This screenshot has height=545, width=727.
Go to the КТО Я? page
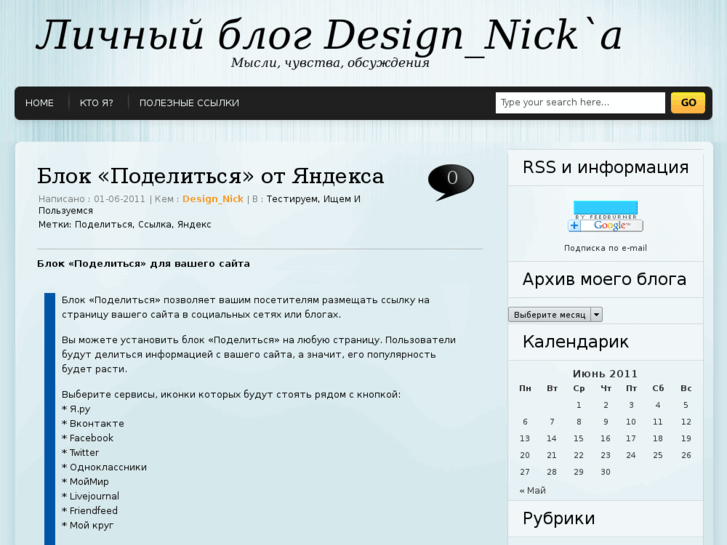click(96, 103)
